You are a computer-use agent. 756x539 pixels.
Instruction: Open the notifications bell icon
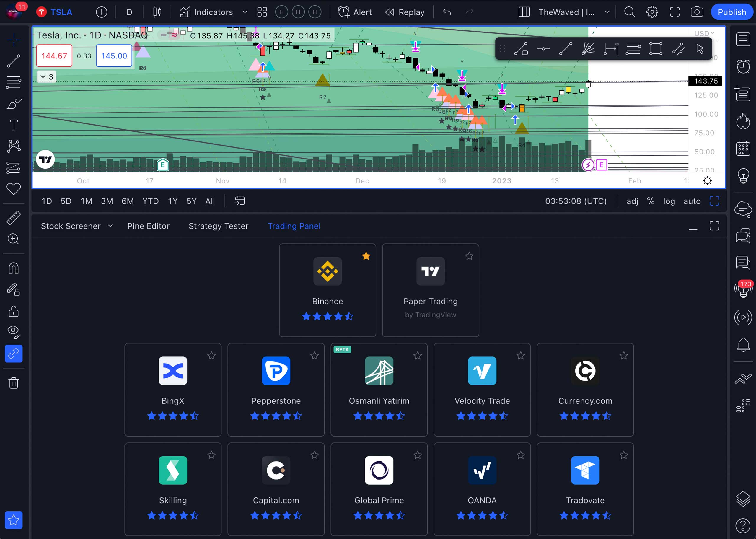(x=743, y=345)
